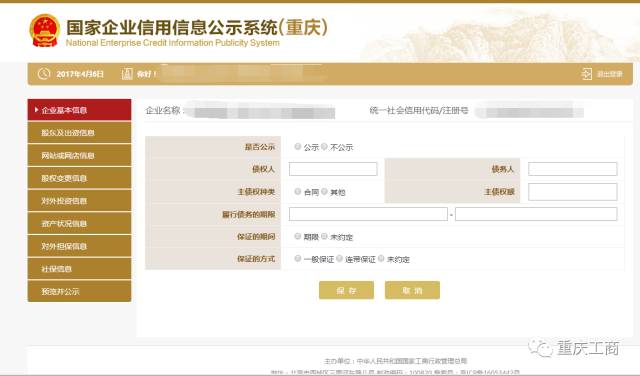This screenshot has width=640, height=376.
Task: Select 期限 for 保证的期间
Action: click(298, 236)
